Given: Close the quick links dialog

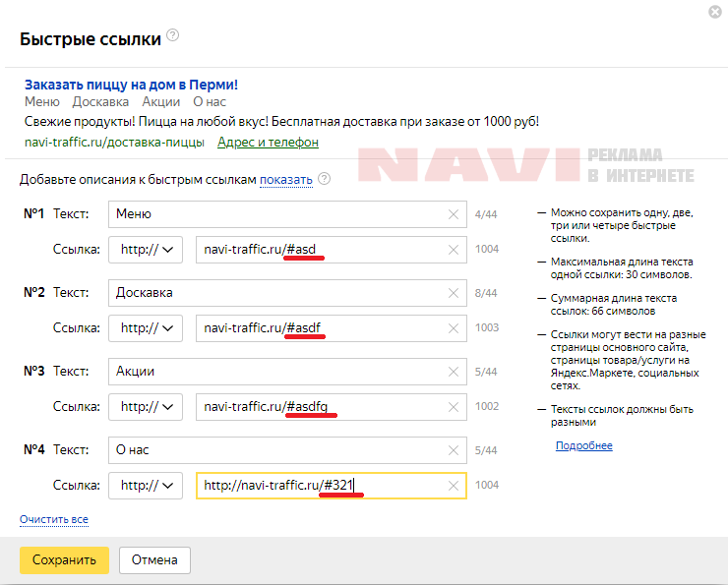Looking at the screenshot, I should [x=715, y=12].
